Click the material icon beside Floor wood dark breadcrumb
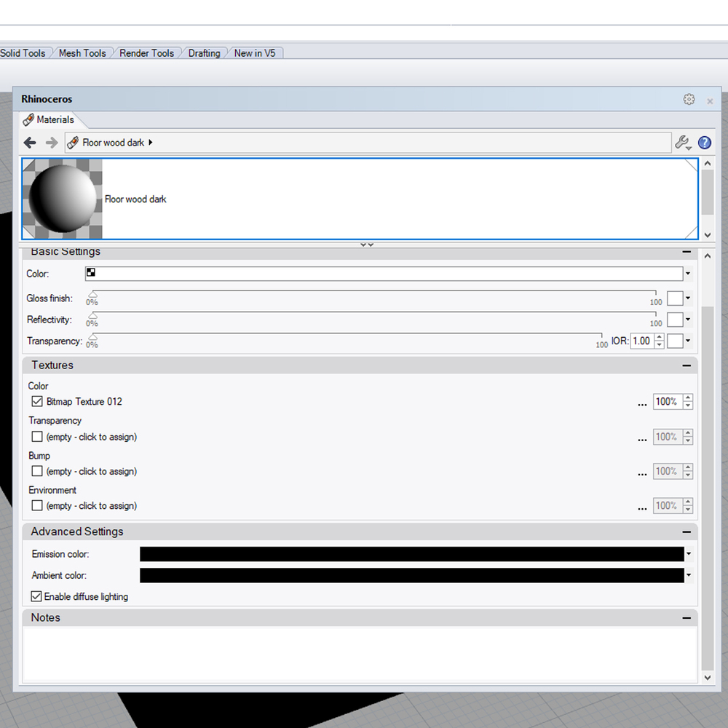 click(71, 143)
